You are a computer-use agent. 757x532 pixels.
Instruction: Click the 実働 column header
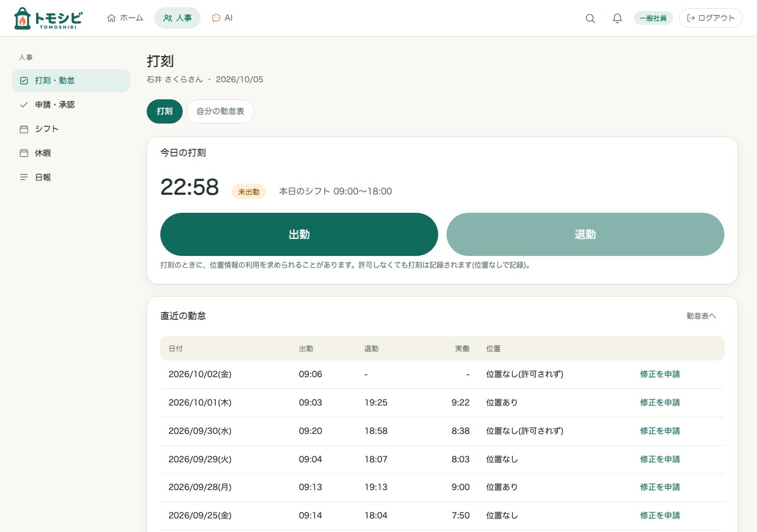pyautogui.click(x=462, y=349)
